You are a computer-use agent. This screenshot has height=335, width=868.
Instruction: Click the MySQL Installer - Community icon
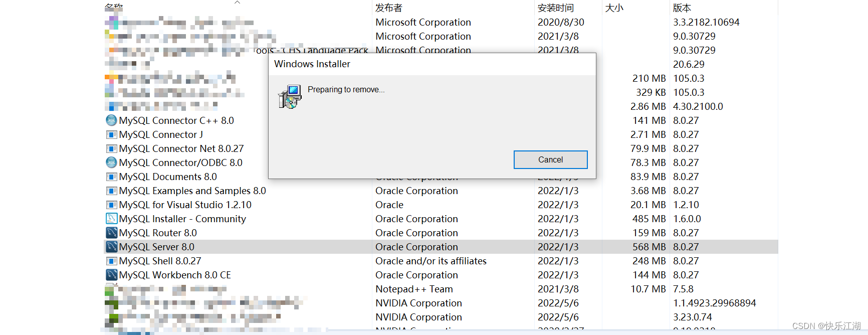click(x=111, y=219)
